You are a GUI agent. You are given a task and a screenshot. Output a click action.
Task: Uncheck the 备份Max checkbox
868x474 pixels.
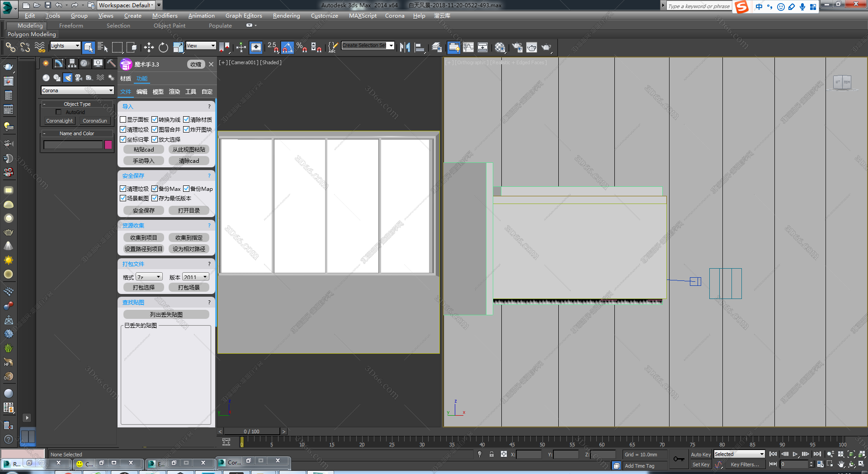tap(155, 189)
